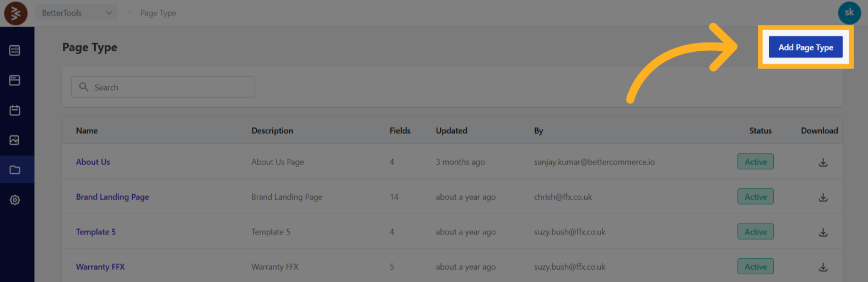
Task: Download the About Us page type
Action: pyautogui.click(x=823, y=162)
